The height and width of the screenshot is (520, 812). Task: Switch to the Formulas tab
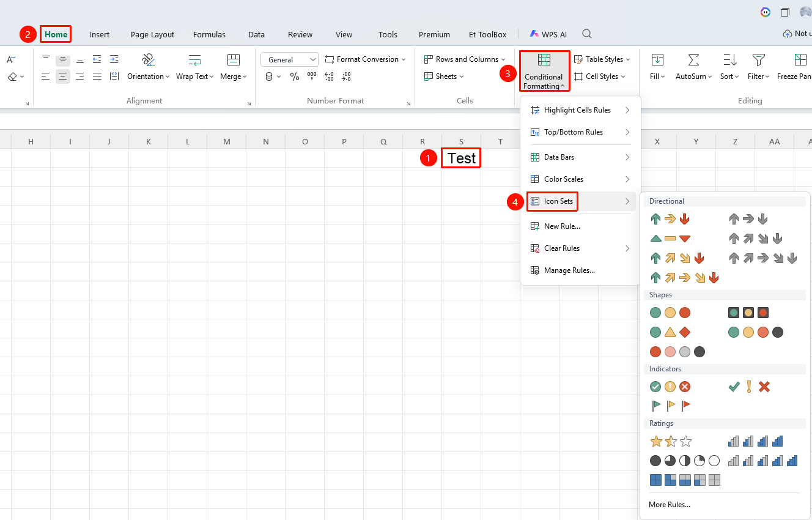coord(209,34)
